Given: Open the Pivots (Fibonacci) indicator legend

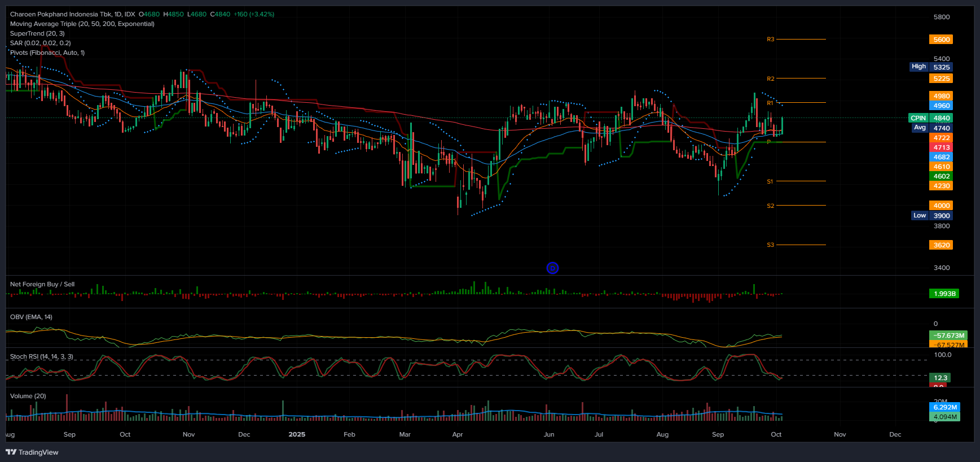Looking at the screenshot, I should coord(47,53).
